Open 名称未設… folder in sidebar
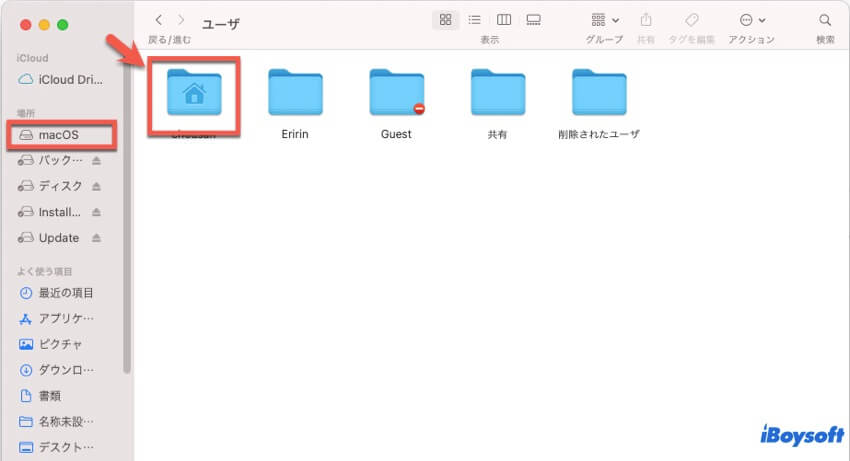Screen dimensions: 850x461 56,421
